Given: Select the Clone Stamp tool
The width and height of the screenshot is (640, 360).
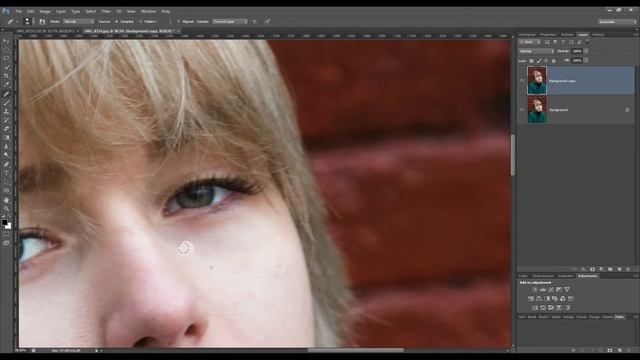Looking at the screenshot, I should click(6, 111).
